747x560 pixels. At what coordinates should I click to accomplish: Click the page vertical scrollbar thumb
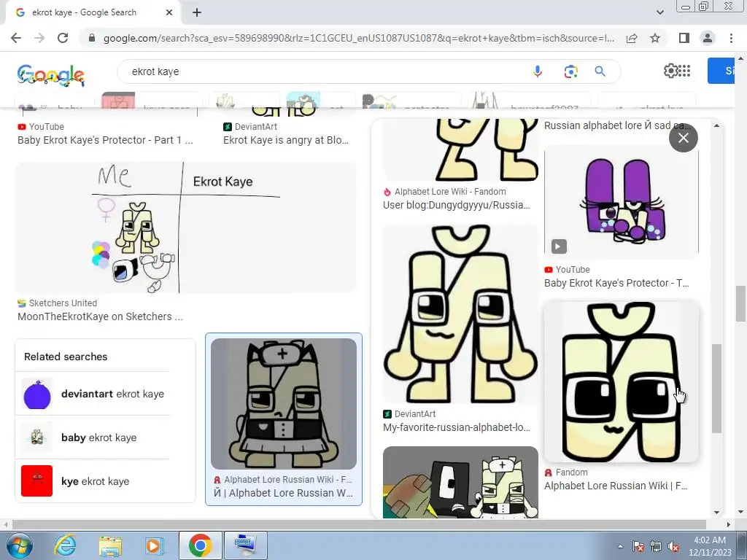(x=740, y=304)
